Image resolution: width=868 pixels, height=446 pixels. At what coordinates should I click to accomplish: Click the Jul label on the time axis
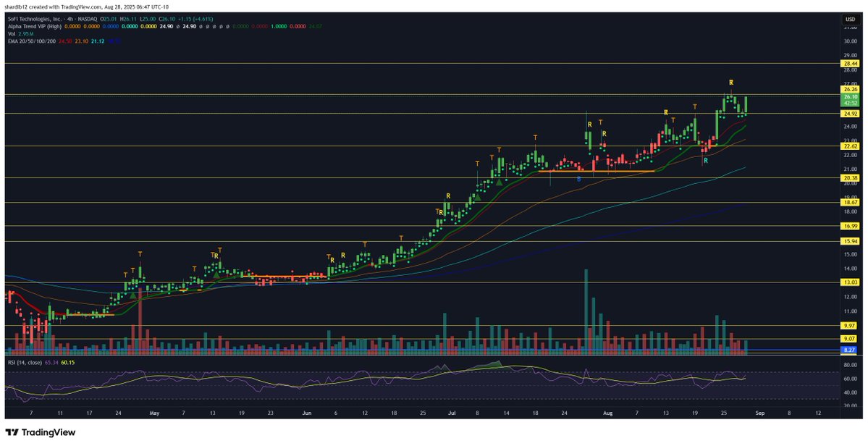click(x=452, y=413)
